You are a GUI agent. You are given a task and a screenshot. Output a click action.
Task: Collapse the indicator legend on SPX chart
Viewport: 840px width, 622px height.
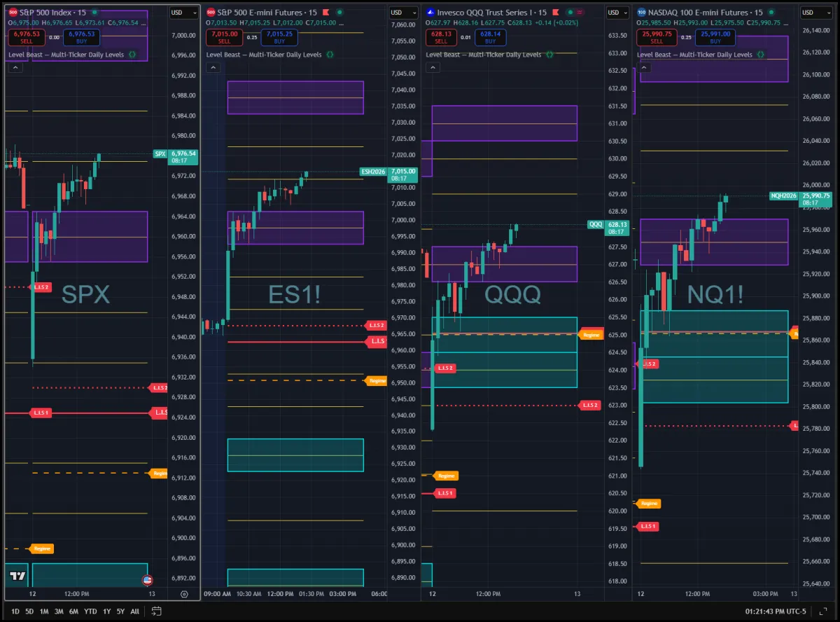15,67
